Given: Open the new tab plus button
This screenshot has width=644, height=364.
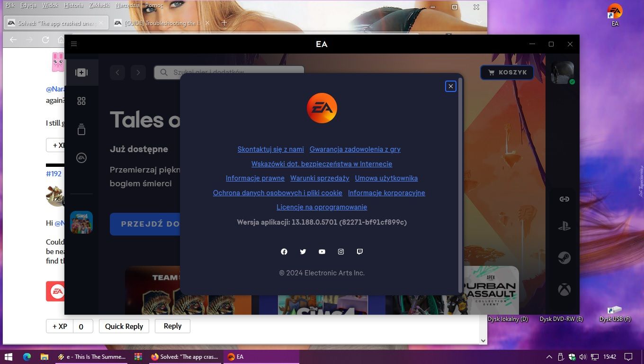Looking at the screenshot, I should 224,23.
